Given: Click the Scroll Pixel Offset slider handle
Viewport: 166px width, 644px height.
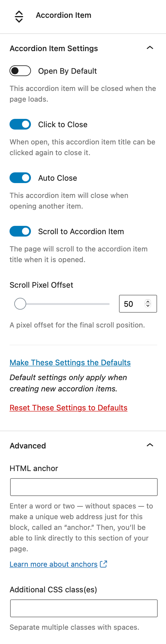Looking at the screenshot, I should click(20, 304).
